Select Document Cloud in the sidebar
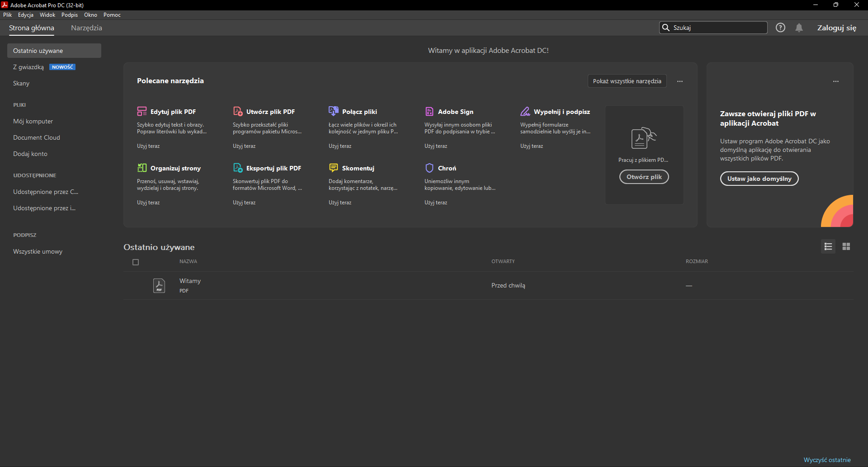Screen dimensions: 868x467 (x=37, y=137)
